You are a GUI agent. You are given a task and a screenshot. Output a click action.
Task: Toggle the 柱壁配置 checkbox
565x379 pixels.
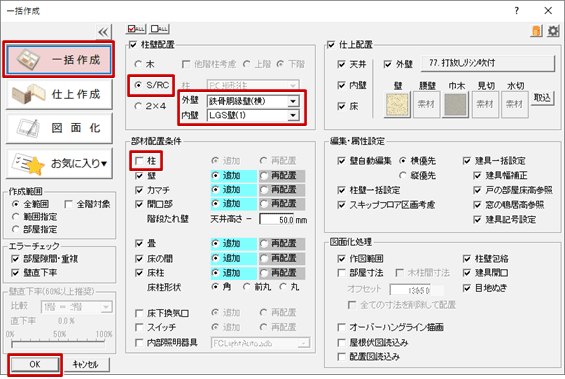pos(133,45)
